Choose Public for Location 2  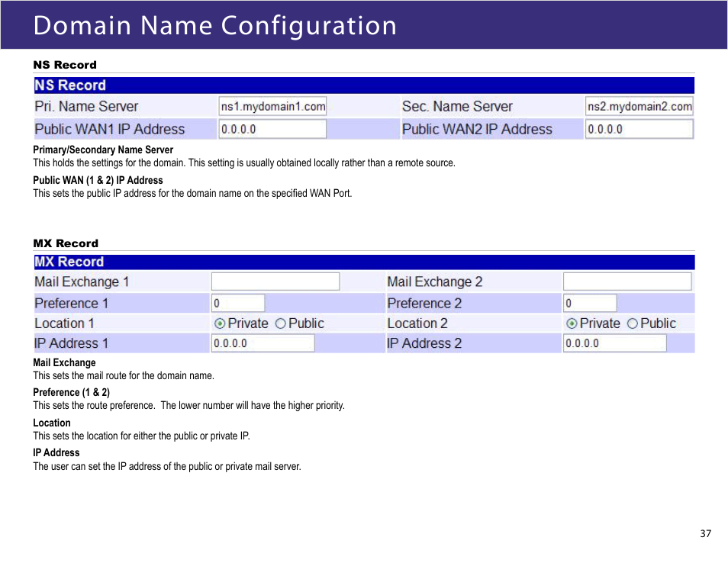point(633,323)
